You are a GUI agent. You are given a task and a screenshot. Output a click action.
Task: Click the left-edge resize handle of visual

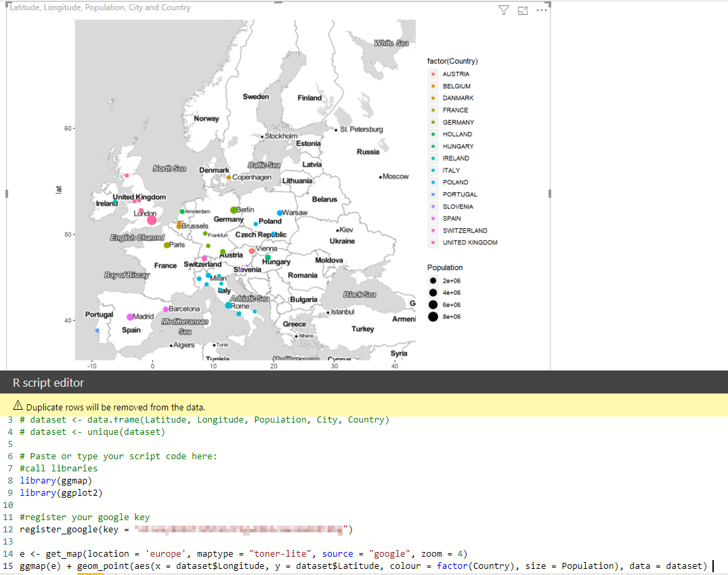7,194
